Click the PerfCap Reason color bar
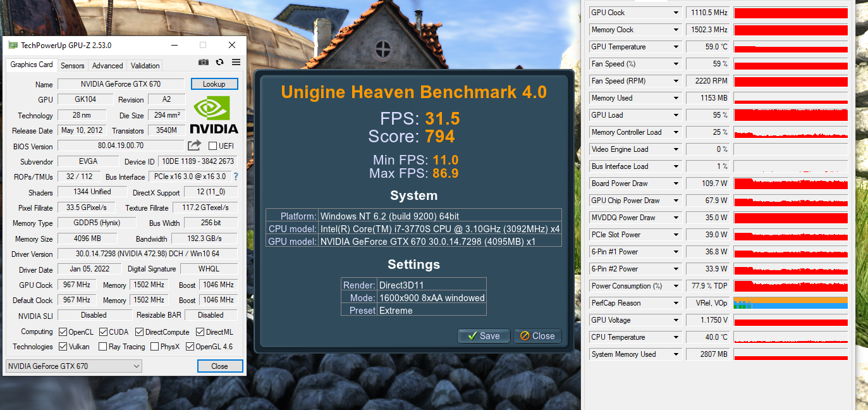This screenshot has height=410, width=868. (x=790, y=303)
